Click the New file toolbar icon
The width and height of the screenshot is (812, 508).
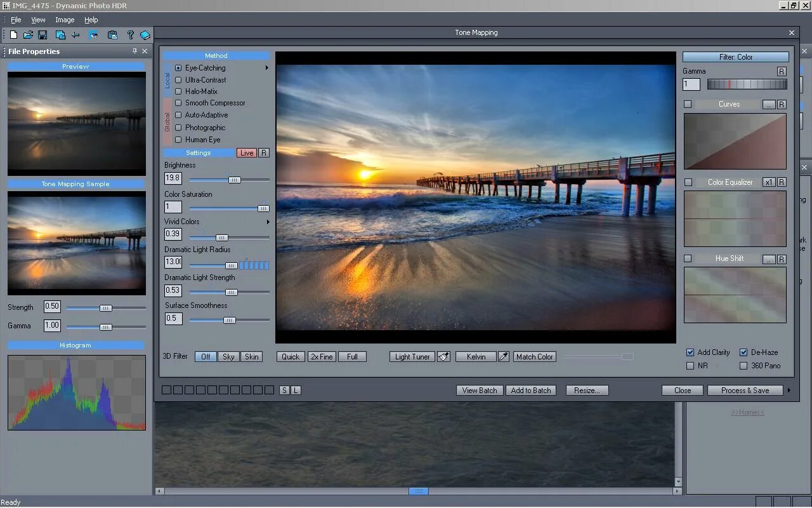point(13,35)
